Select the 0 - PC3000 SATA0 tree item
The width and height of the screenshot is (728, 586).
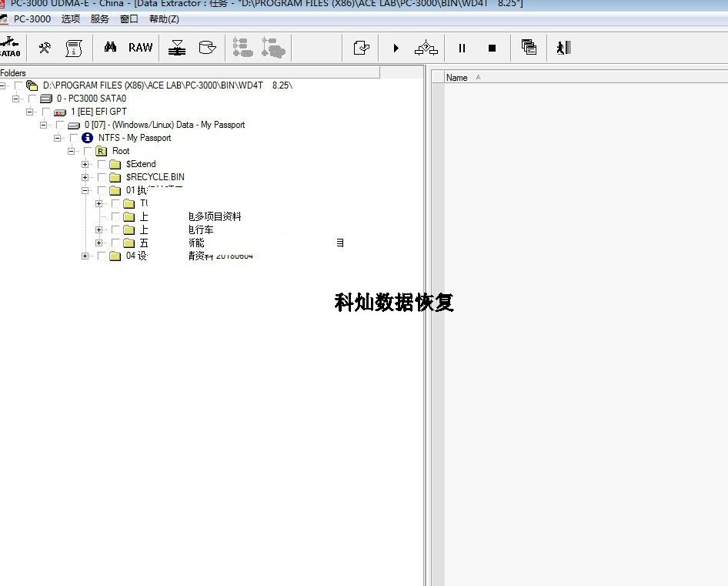91,99
